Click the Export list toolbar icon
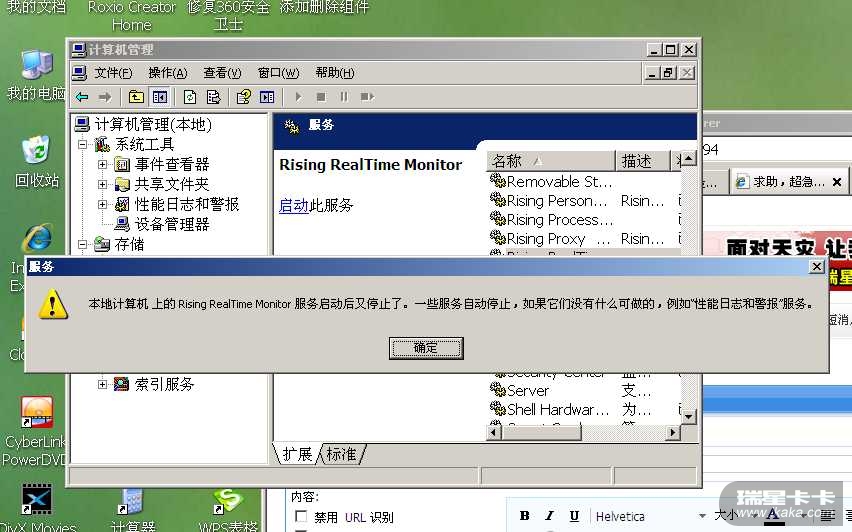Screen dimensions: 852x532 click(x=214, y=97)
